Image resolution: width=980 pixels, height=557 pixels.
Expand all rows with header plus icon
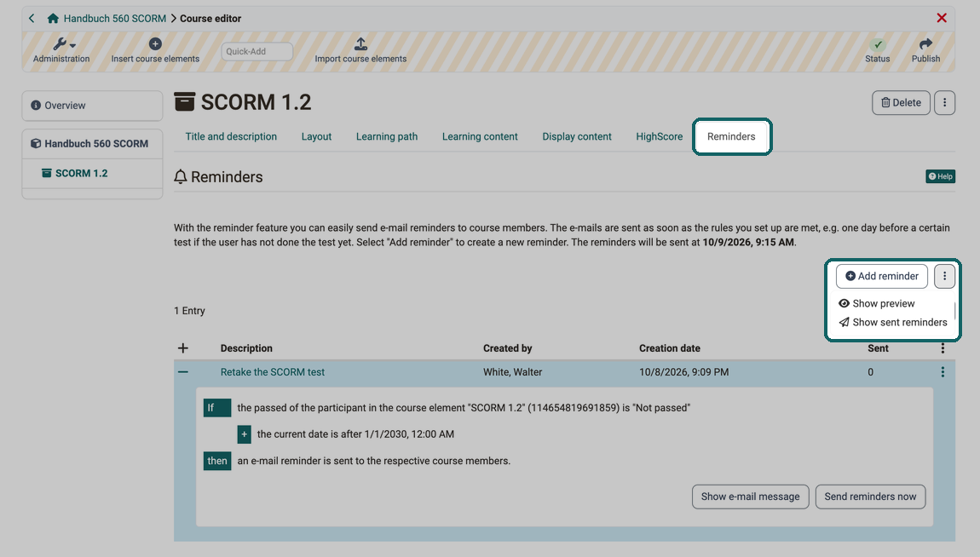(183, 348)
